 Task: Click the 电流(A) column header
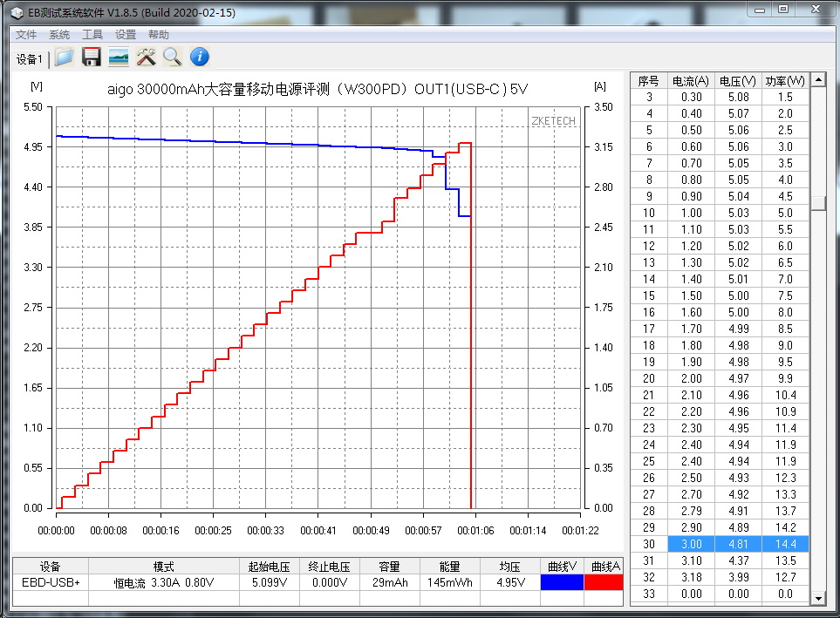[691, 81]
